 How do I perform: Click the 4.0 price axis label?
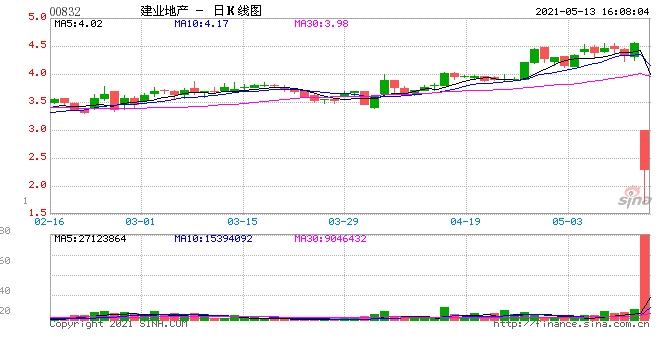(x=37, y=73)
